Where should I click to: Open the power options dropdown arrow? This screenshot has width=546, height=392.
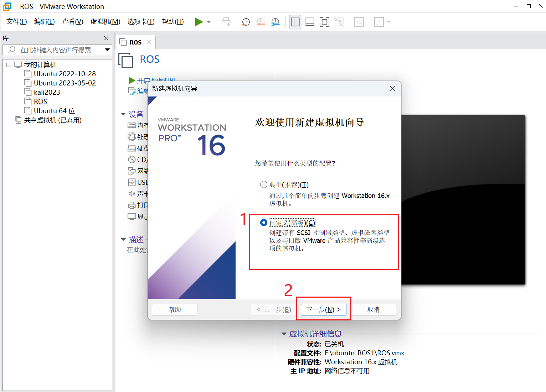coord(209,22)
